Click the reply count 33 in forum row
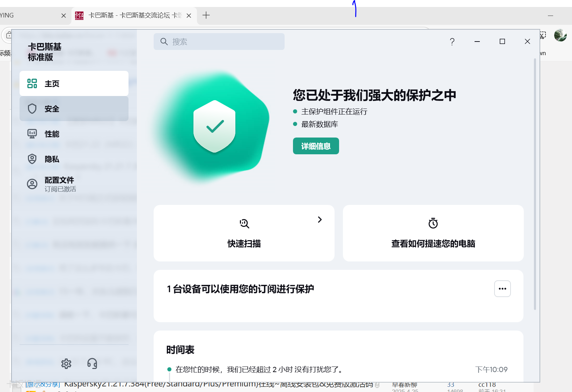Image resolution: width=572 pixels, height=392 pixels. click(x=451, y=385)
